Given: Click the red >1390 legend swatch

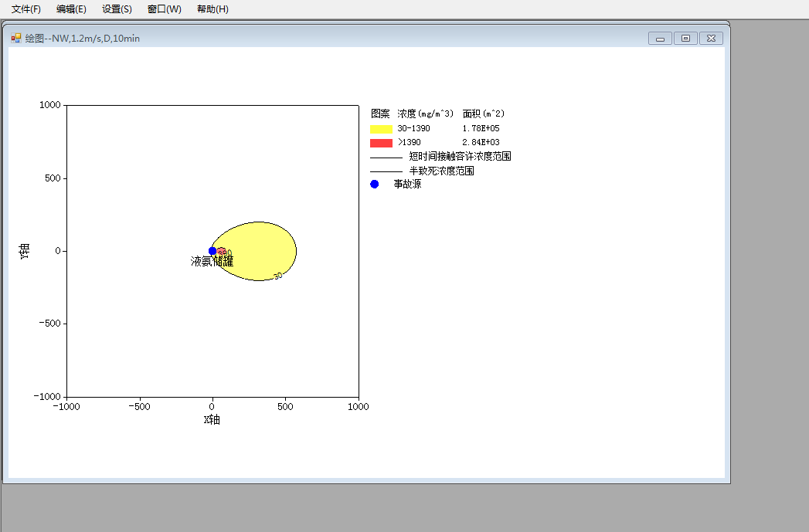Looking at the screenshot, I should 381,143.
